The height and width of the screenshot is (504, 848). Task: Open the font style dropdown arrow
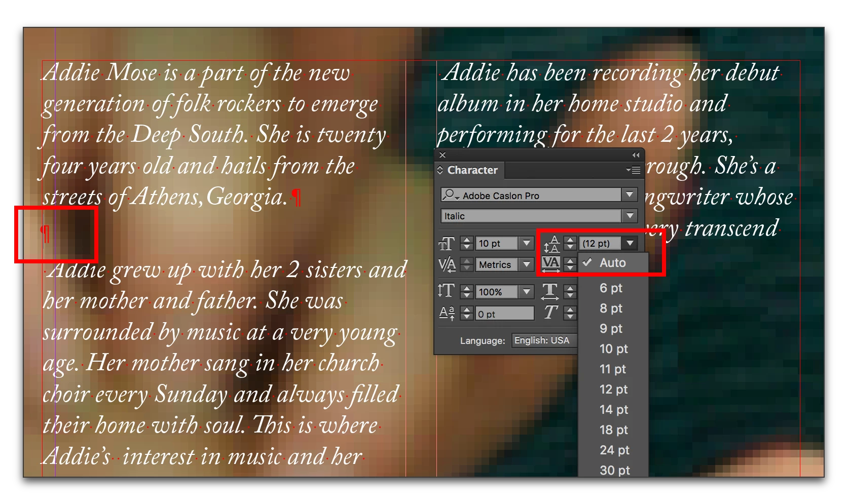pyautogui.click(x=629, y=216)
